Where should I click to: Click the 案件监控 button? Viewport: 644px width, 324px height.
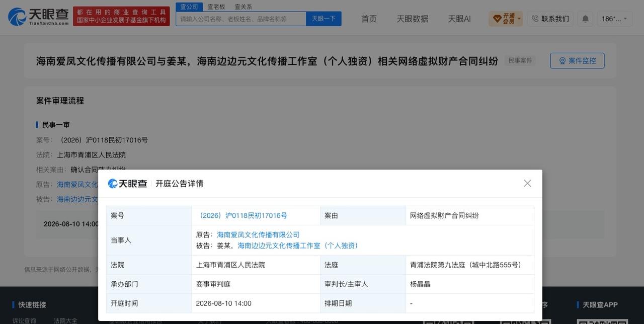coord(577,60)
